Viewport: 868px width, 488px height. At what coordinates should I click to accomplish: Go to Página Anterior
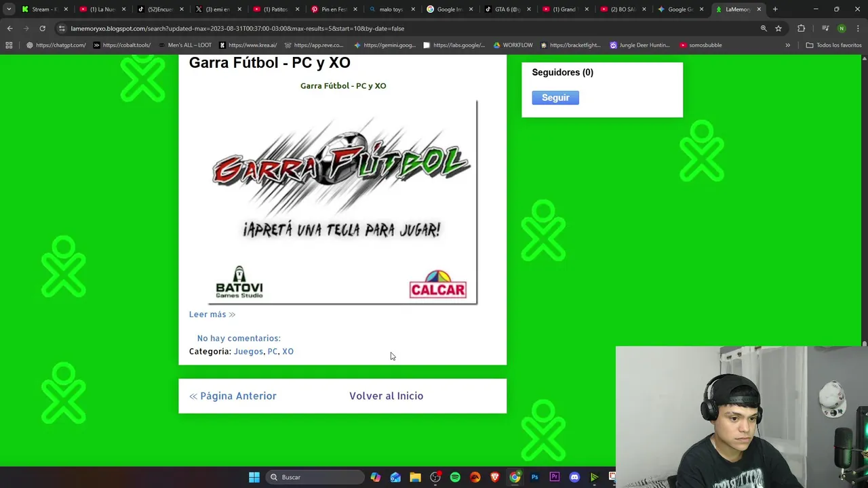coord(233,396)
